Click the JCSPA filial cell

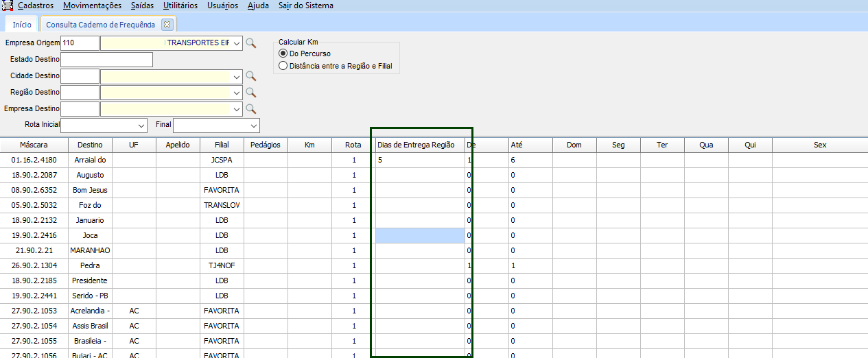pos(222,160)
